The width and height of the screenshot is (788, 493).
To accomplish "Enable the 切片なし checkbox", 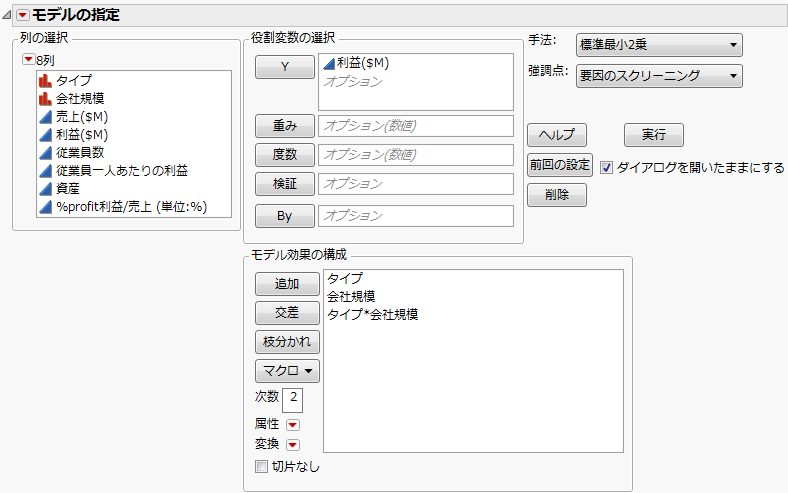I will 262,466.
